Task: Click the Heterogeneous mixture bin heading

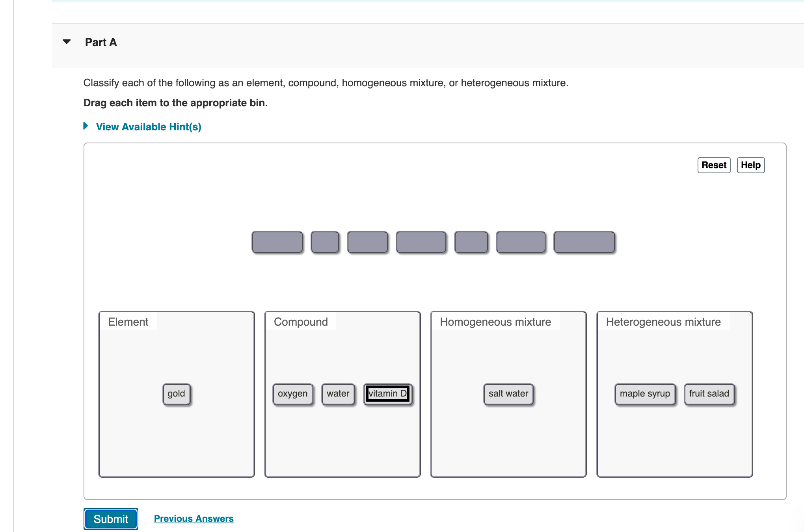Action: pos(663,322)
